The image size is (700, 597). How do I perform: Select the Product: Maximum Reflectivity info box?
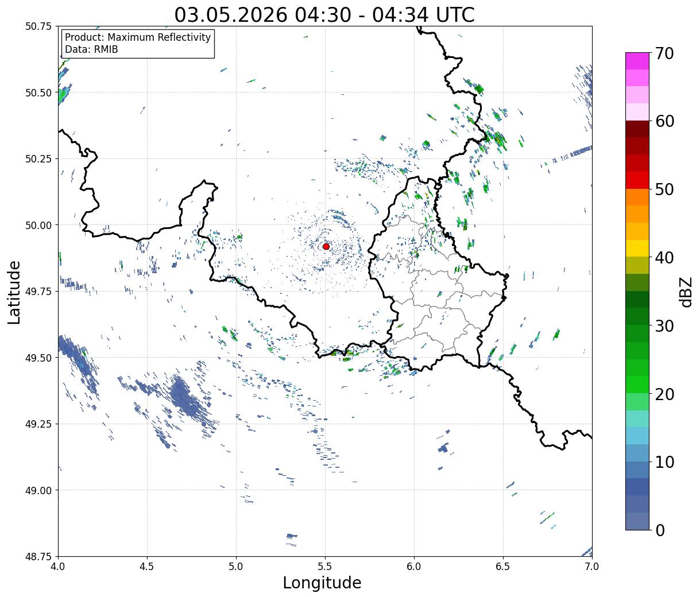click(x=138, y=44)
